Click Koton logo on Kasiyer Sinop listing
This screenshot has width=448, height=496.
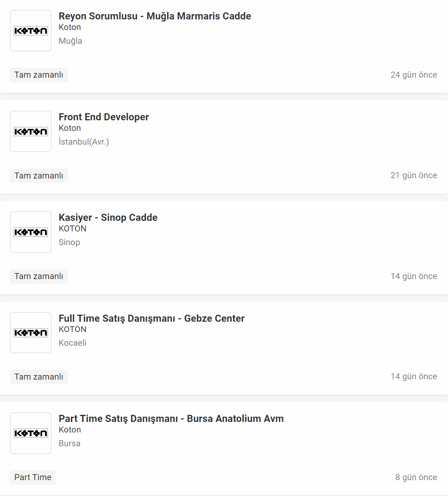pyautogui.click(x=31, y=232)
